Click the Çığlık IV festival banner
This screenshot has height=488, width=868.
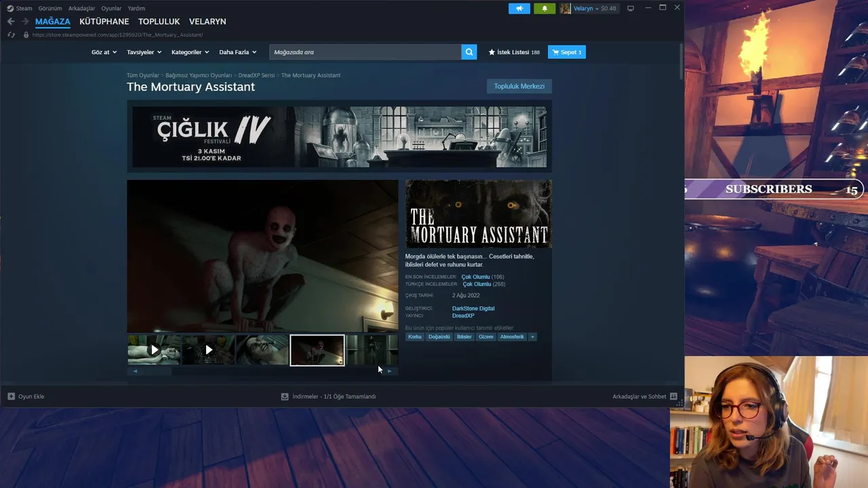click(339, 136)
